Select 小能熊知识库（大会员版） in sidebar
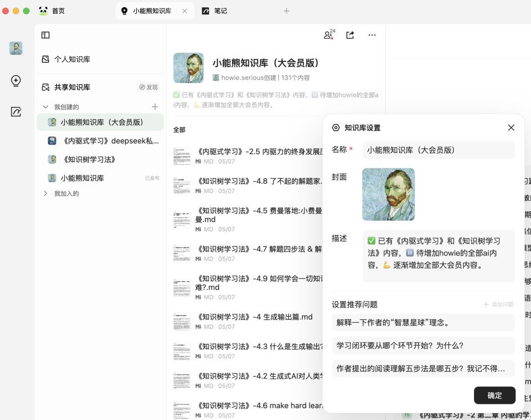This screenshot has height=420, width=531. coord(100,122)
